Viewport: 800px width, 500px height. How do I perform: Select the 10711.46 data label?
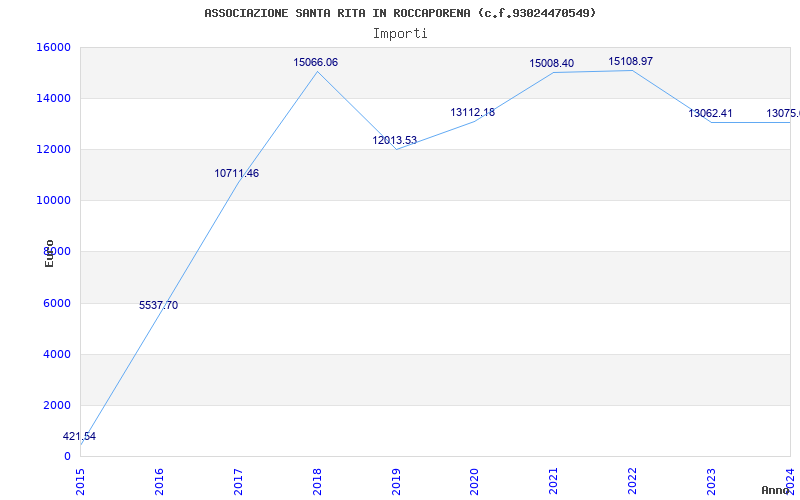coord(237,173)
